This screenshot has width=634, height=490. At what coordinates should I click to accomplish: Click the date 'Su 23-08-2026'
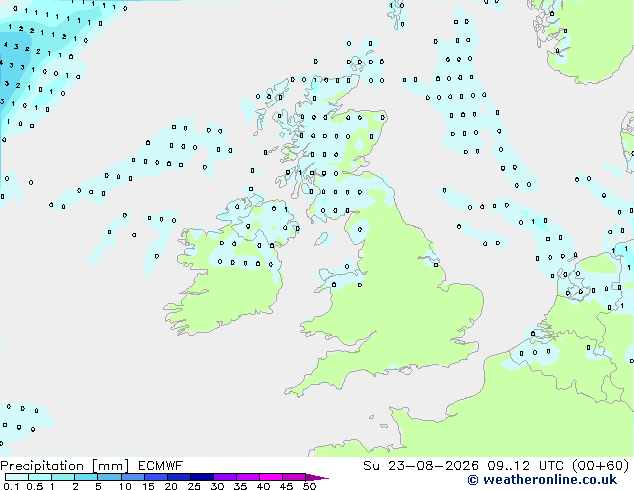(421, 466)
